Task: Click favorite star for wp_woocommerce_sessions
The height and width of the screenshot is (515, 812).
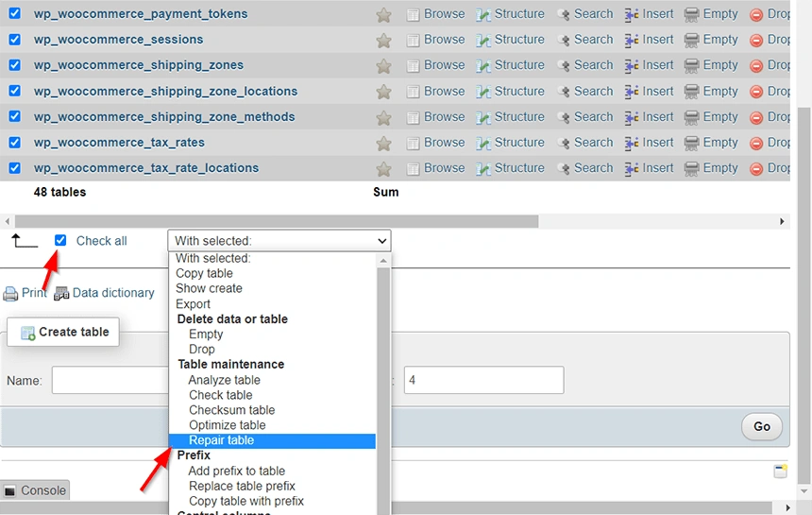Action: [x=383, y=41]
